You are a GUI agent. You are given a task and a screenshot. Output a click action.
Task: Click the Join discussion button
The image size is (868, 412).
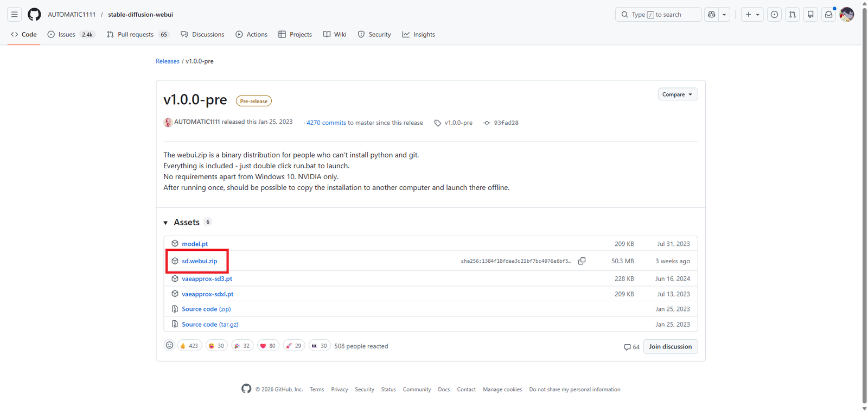point(671,346)
